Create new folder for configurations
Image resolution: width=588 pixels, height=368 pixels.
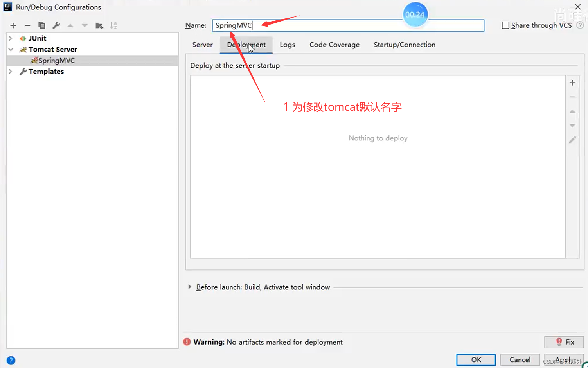click(x=99, y=26)
